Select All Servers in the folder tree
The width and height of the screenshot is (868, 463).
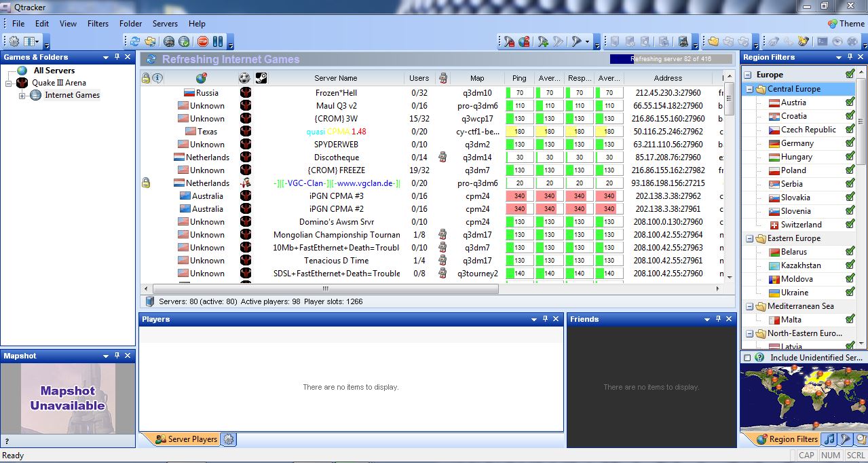tap(54, 70)
